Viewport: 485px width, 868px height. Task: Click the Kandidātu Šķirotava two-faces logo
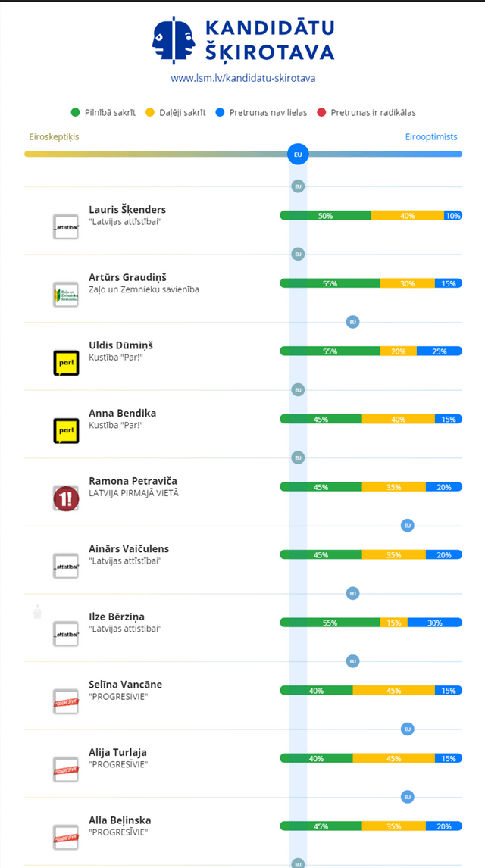(x=174, y=41)
